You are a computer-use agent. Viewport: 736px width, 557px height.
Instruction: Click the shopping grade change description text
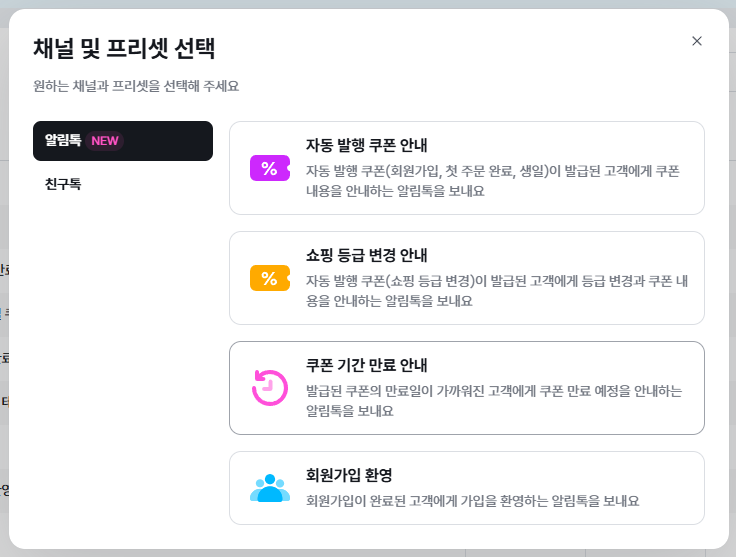(x=493, y=291)
